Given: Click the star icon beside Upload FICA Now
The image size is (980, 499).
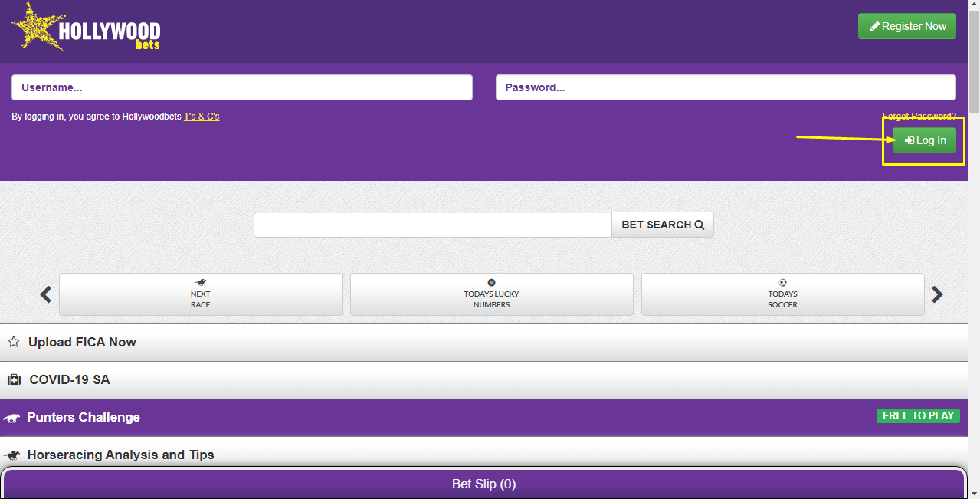Looking at the screenshot, I should point(13,341).
